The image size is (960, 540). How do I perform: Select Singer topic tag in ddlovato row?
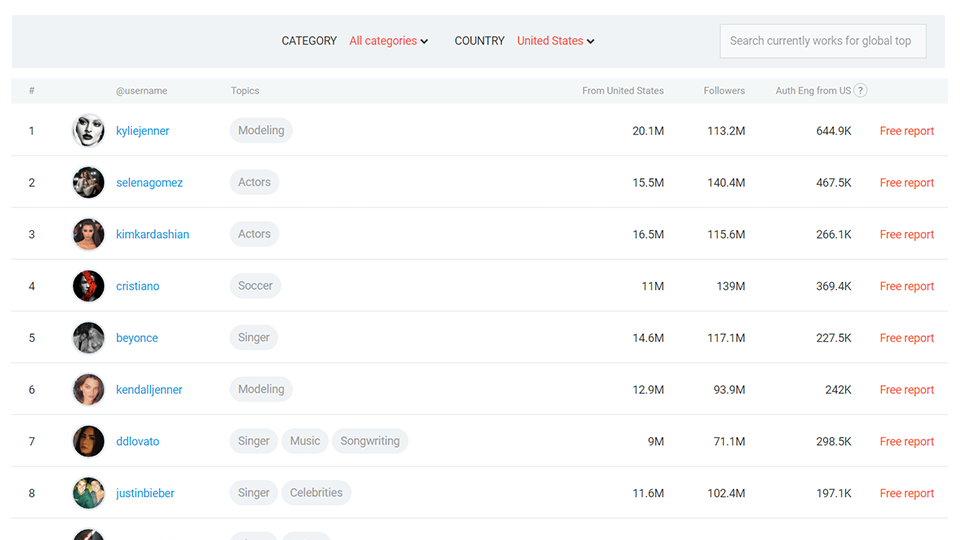(x=253, y=441)
